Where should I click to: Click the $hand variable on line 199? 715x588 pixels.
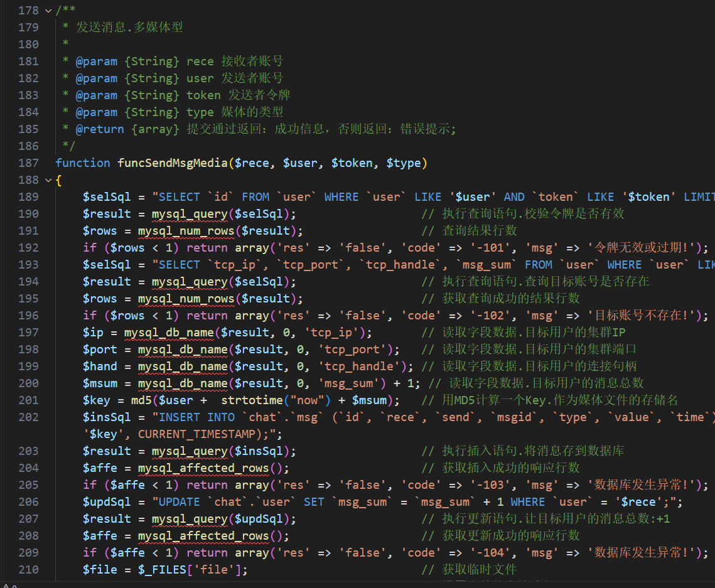tap(100, 366)
